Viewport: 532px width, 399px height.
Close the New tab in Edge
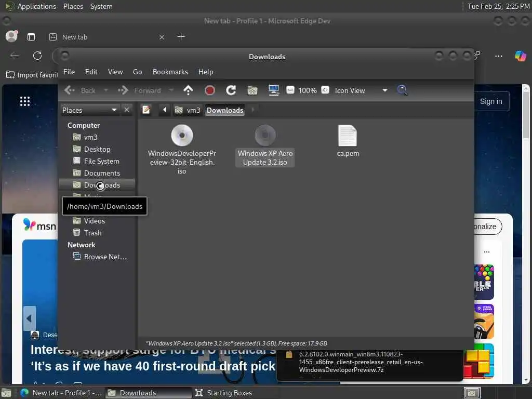point(162,37)
